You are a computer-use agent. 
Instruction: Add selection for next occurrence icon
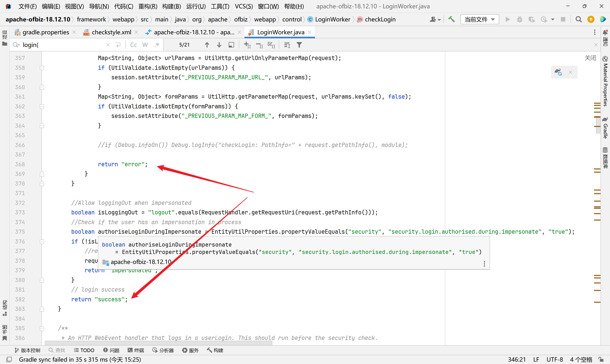(x=247, y=45)
